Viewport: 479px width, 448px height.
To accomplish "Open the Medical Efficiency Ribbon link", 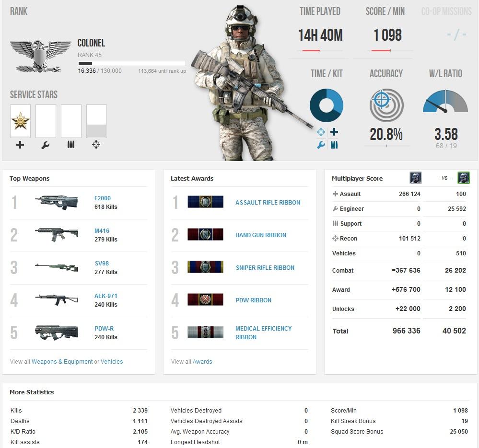I will pos(263,333).
